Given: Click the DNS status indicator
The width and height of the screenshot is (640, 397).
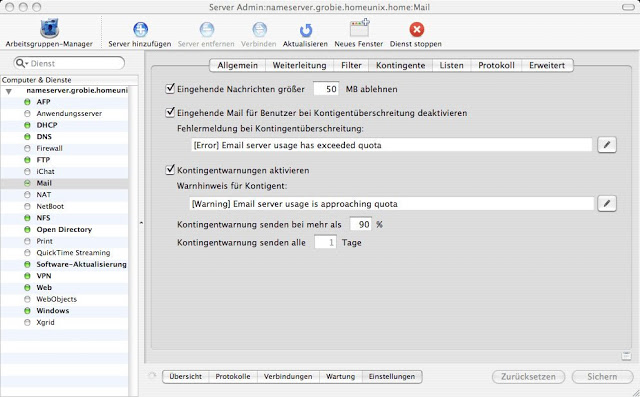Looking at the screenshot, I should point(27,137).
